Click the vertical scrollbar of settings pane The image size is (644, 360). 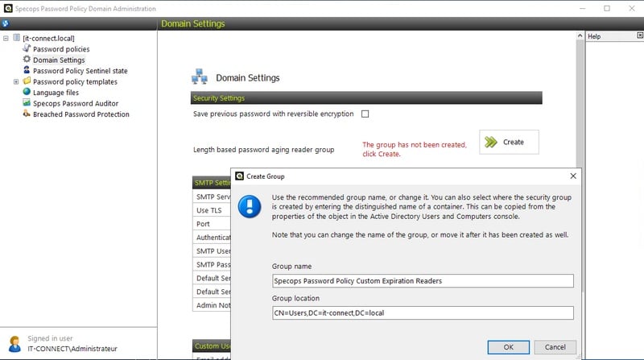coord(580,103)
